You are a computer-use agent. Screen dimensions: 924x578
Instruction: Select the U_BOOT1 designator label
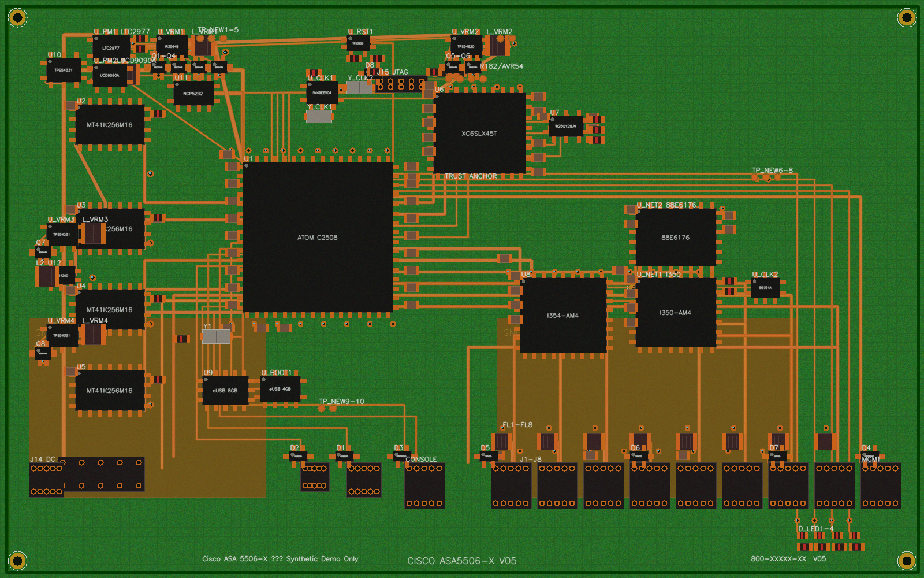(x=277, y=373)
